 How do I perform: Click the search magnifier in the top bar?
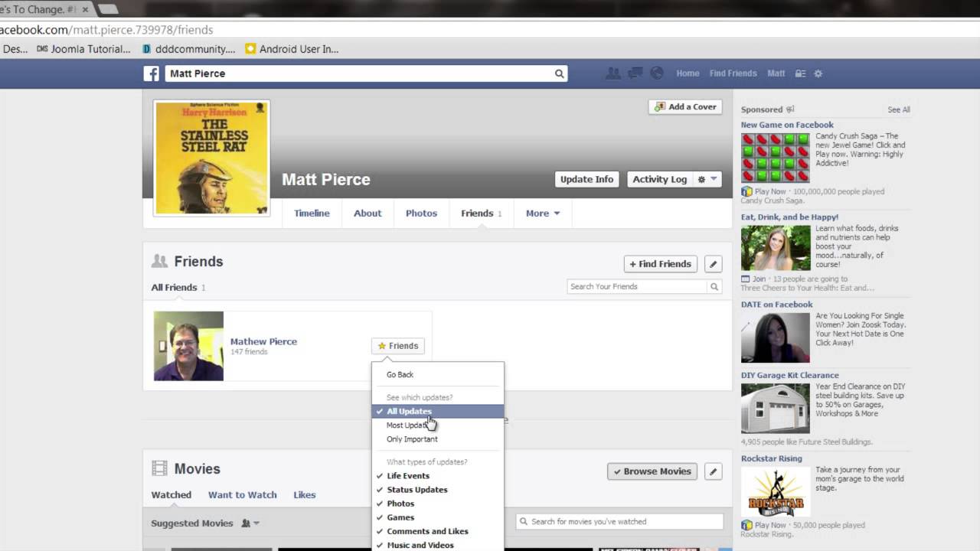coord(559,73)
